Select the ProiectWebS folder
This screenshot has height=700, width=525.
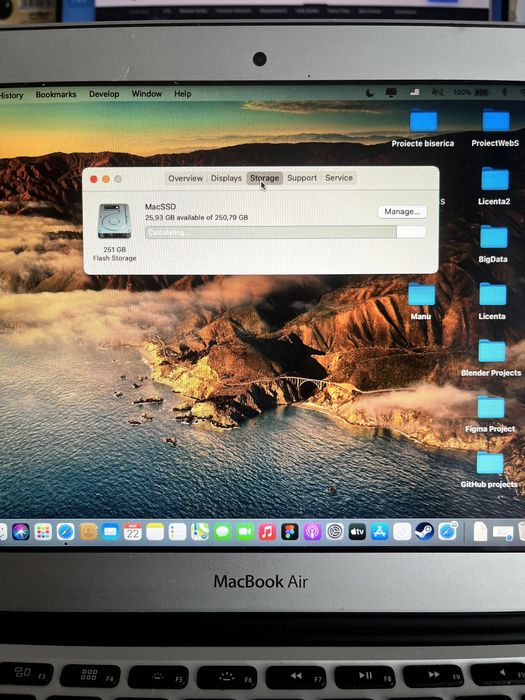[495, 129]
